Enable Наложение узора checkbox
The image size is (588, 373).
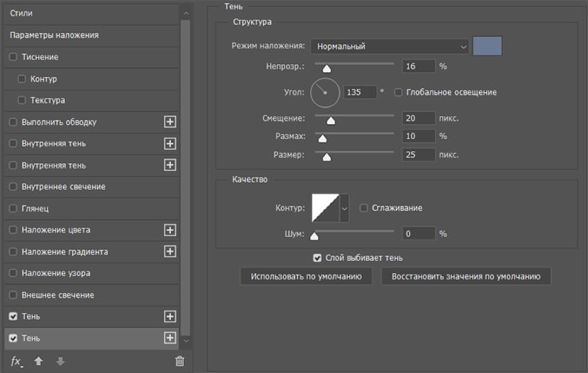coord(13,273)
